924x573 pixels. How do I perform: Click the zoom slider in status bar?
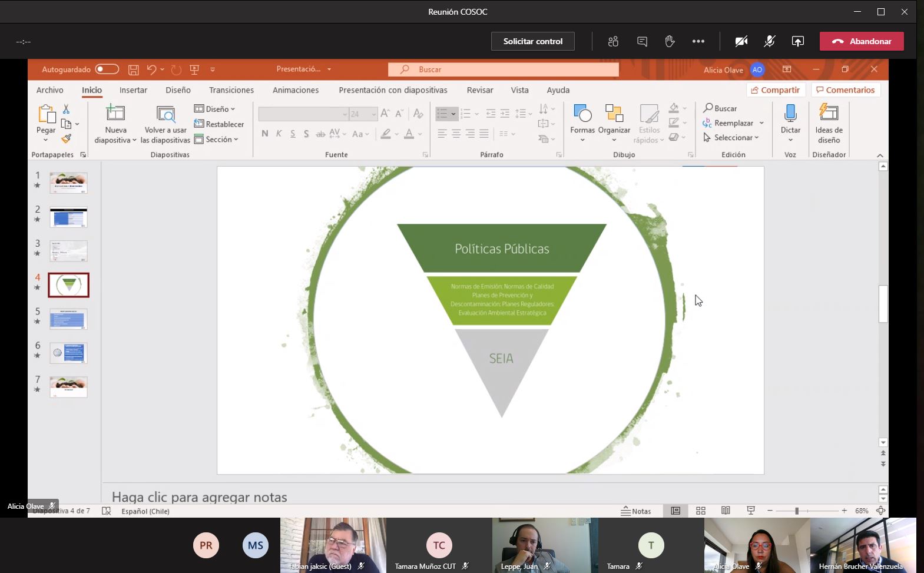pos(797,511)
